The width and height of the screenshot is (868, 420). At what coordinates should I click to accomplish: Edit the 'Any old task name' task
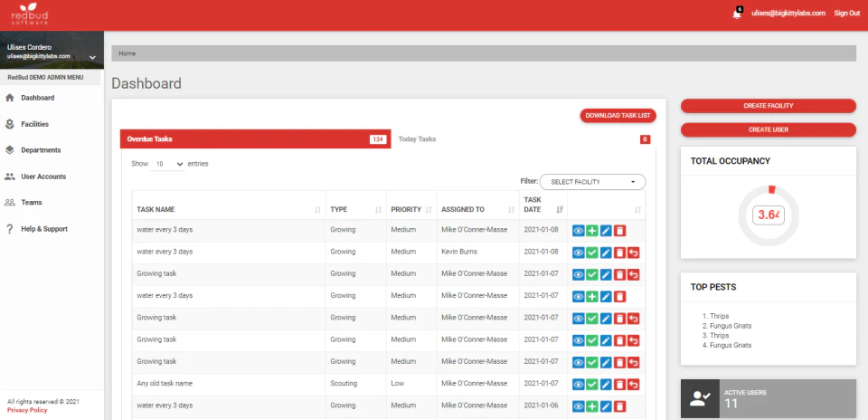(606, 385)
